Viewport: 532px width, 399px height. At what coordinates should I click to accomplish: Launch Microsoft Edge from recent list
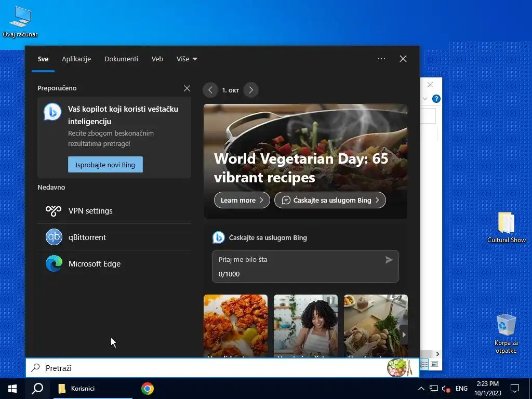pyautogui.click(x=114, y=263)
